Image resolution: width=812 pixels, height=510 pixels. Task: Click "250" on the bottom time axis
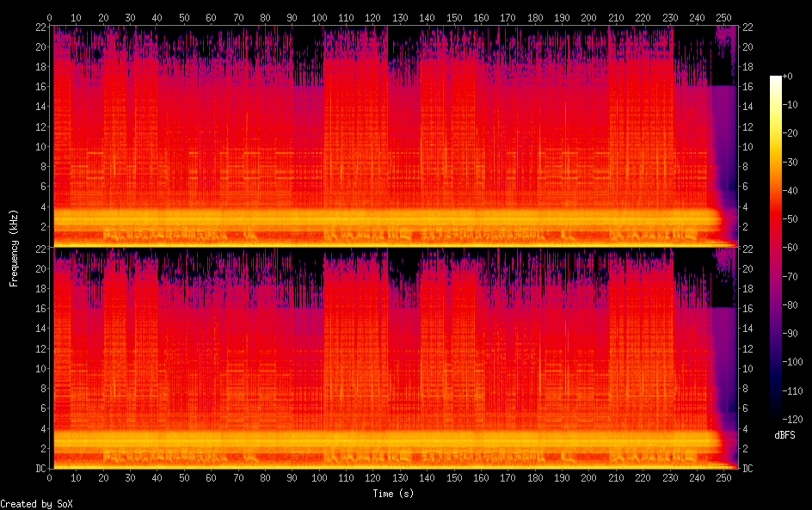pos(723,478)
